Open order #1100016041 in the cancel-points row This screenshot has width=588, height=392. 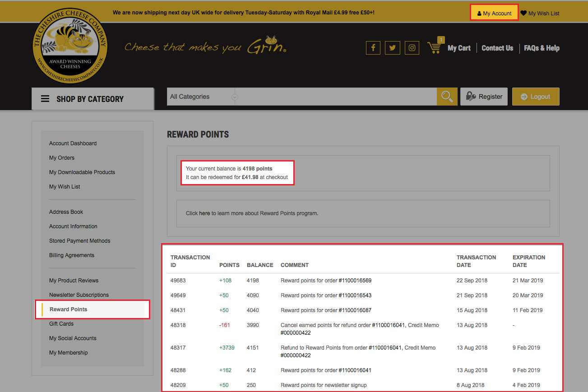point(389,325)
